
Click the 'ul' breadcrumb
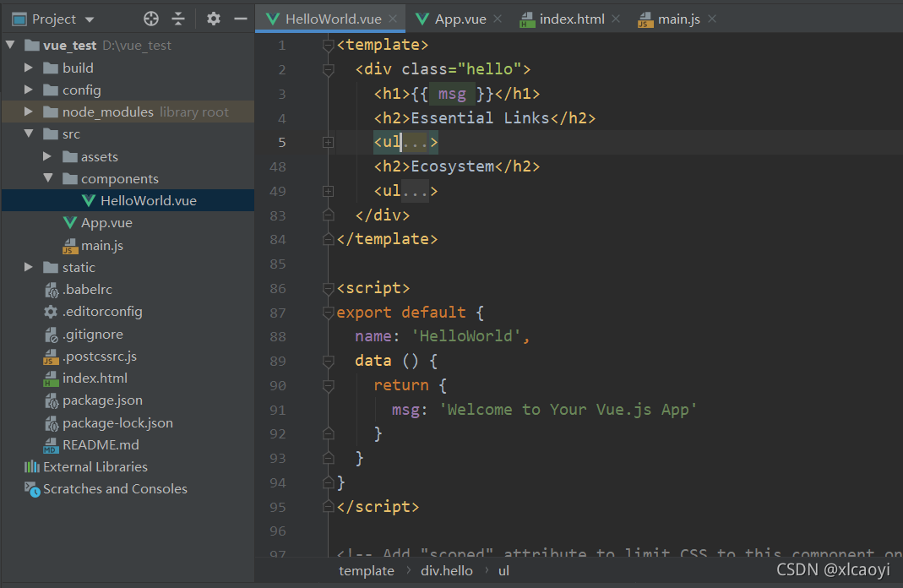click(504, 571)
